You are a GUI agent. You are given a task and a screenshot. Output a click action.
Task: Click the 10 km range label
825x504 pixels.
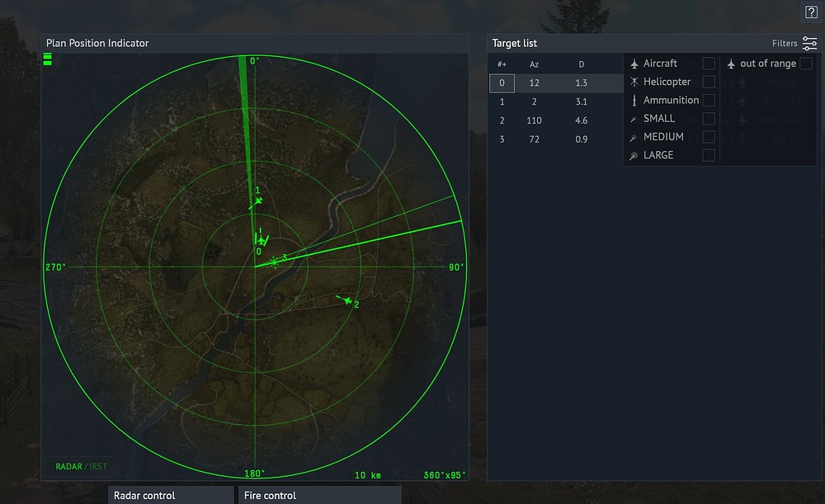coord(368,475)
